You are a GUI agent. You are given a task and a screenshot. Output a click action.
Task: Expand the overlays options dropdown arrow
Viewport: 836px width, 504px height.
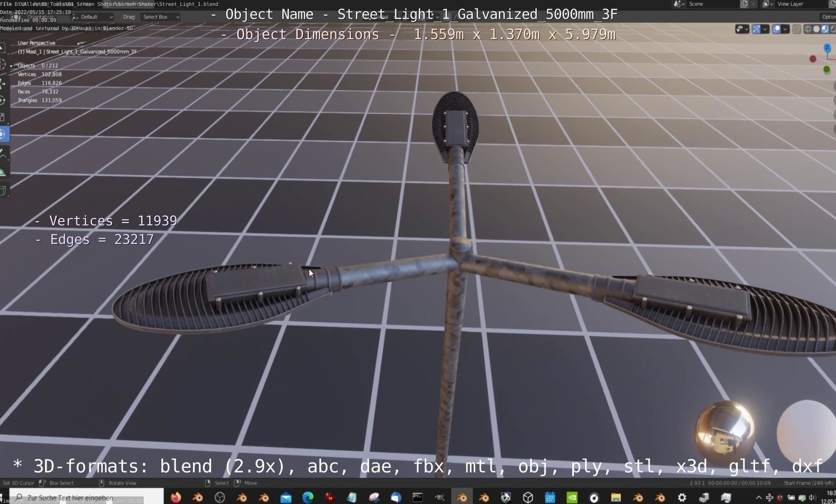tap(785, 29)
